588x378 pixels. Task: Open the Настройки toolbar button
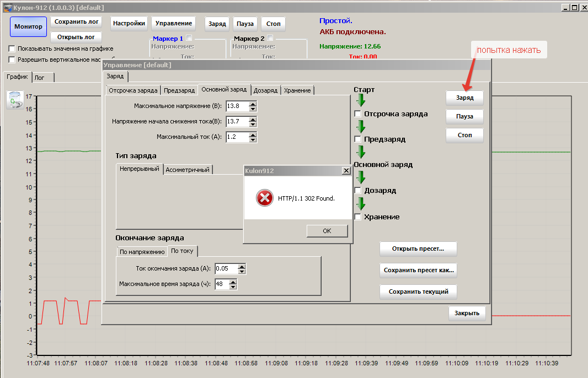130,23
